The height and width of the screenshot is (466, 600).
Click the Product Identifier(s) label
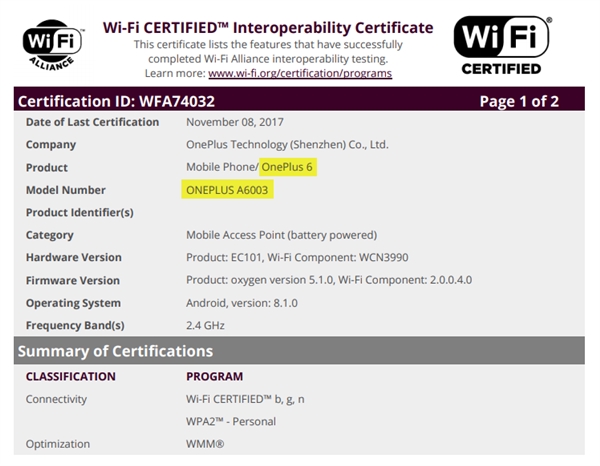(79, 212)
